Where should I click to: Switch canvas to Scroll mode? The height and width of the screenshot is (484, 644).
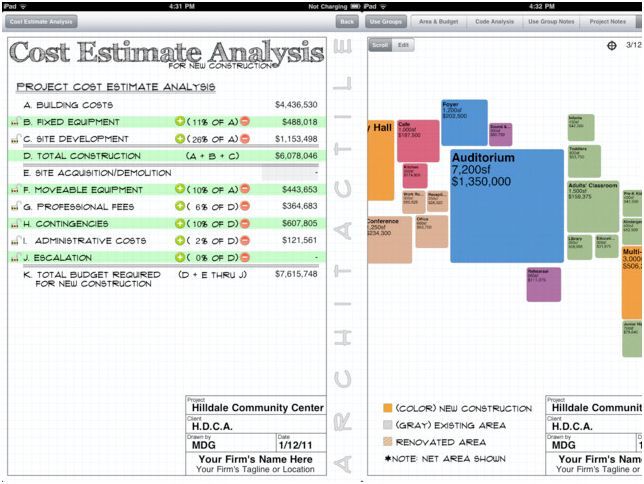click(380, 45)
